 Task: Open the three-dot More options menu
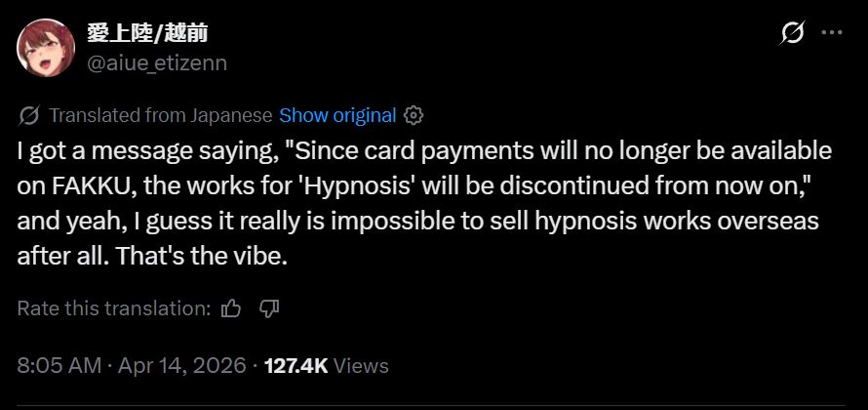point(832,33)
